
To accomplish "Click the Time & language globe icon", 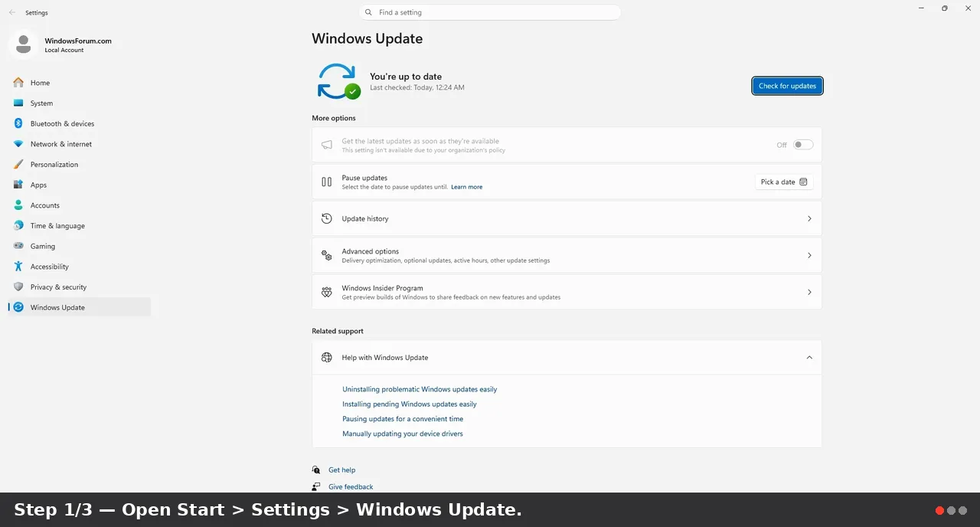I will [x=18, y=226].
